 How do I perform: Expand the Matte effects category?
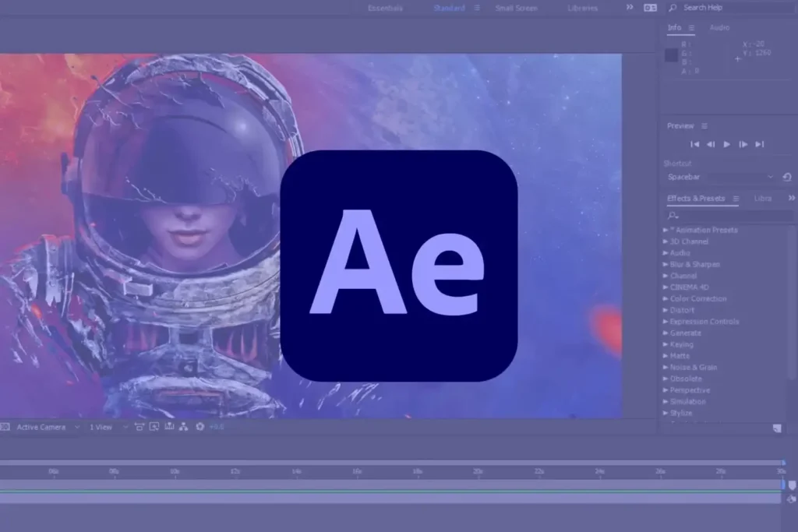pyautogui.click(x=666, y=356)
